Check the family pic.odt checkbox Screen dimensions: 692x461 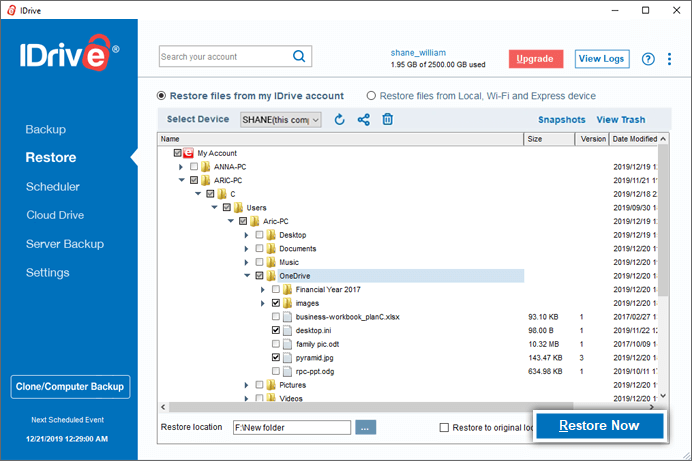pos(276,344)
